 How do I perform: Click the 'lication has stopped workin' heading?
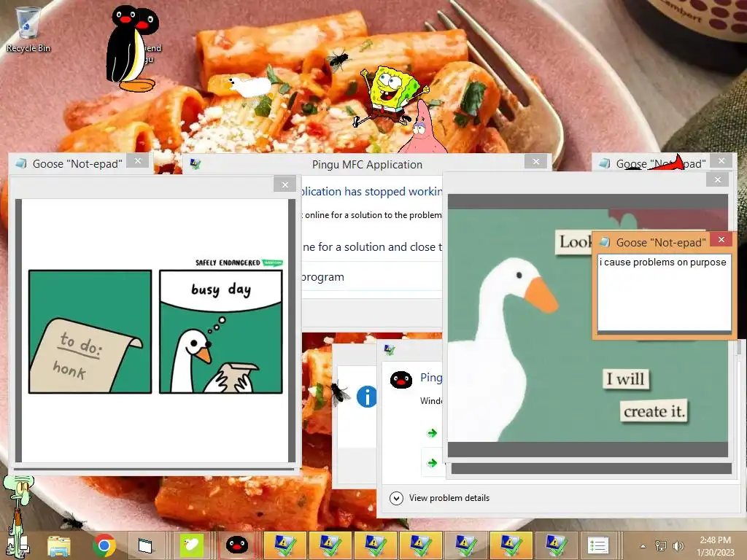tap(372, 192)
